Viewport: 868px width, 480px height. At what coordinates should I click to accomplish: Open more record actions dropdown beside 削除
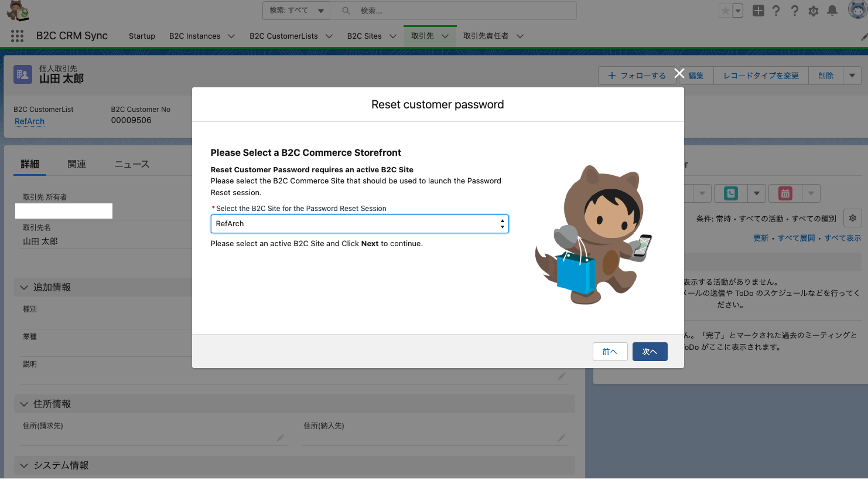[x=852, y=76]
